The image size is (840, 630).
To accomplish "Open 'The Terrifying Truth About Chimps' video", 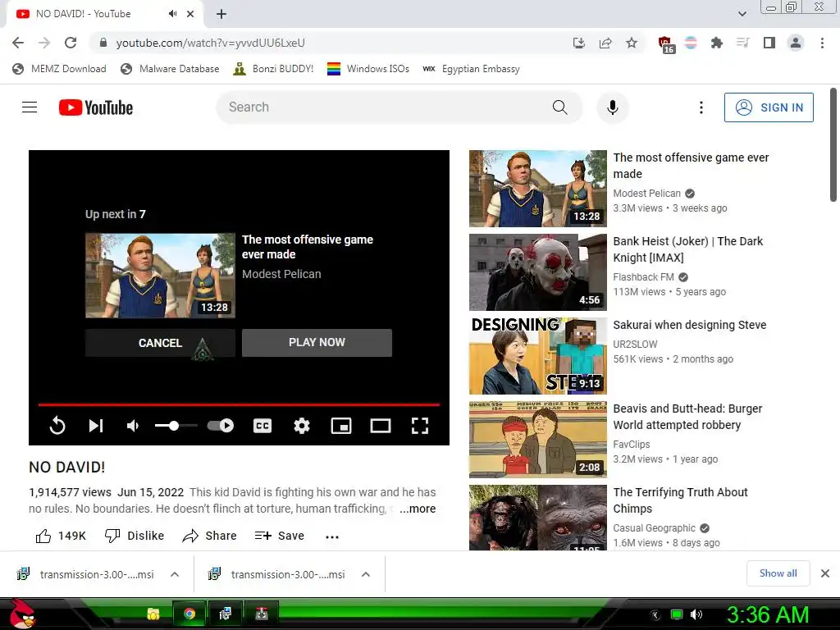I will click(x=680, y=500).
